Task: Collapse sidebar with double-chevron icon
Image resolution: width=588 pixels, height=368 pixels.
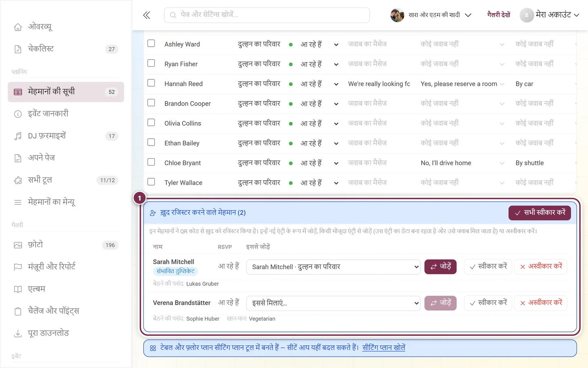Action: [147, 15]
